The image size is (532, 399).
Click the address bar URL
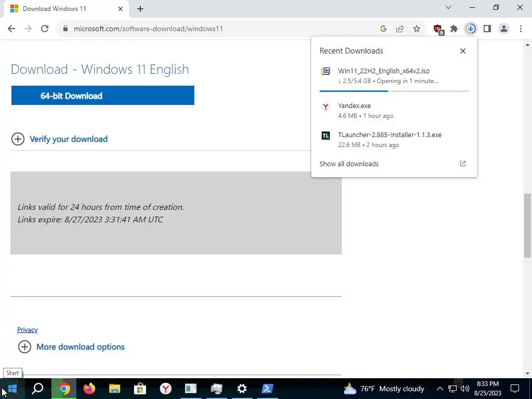pos(148,29)
